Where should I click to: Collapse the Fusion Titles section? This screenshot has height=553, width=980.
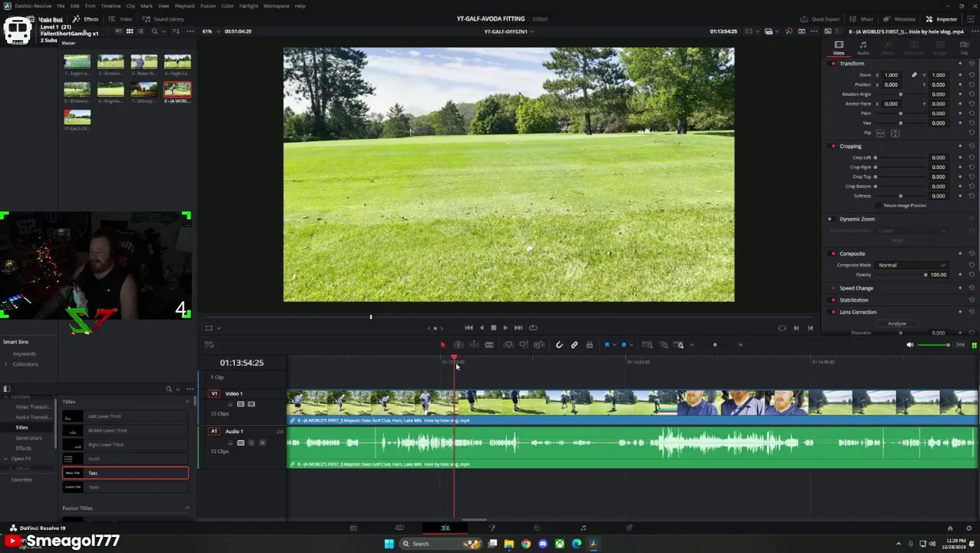187,508
